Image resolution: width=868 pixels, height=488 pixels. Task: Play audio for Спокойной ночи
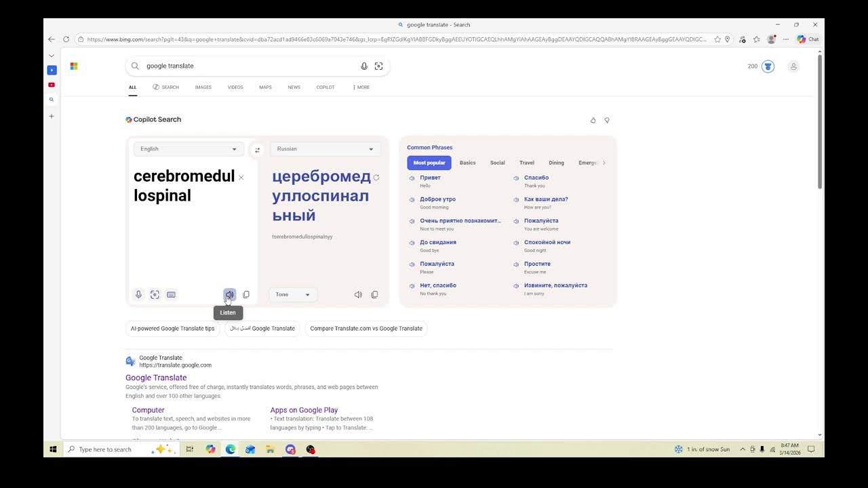coord(516,243)
